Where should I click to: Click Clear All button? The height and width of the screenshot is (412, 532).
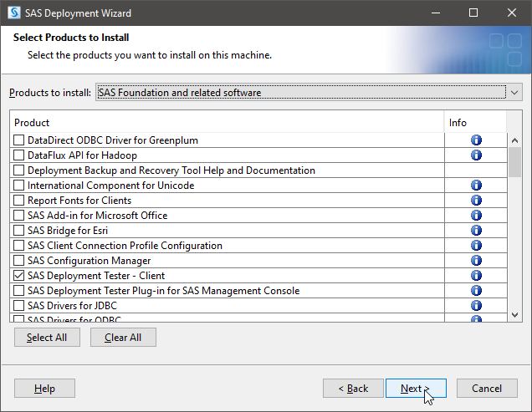(x=123, y=338)
